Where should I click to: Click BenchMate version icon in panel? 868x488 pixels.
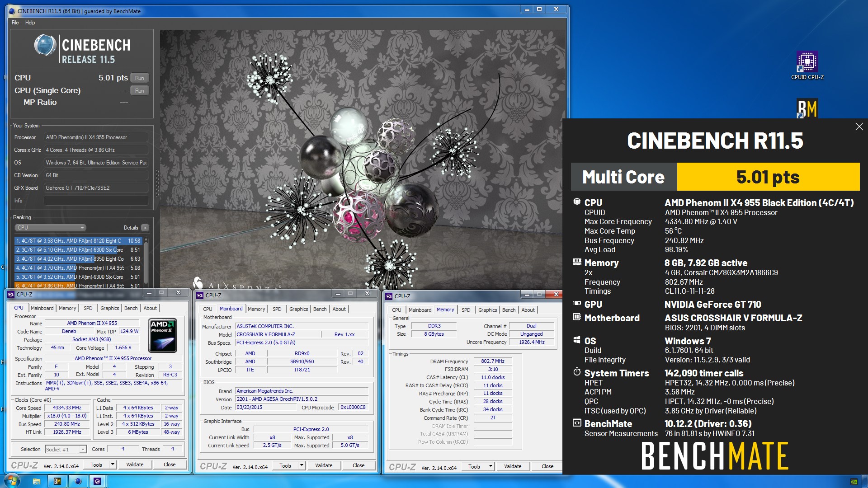coord(577,423)
